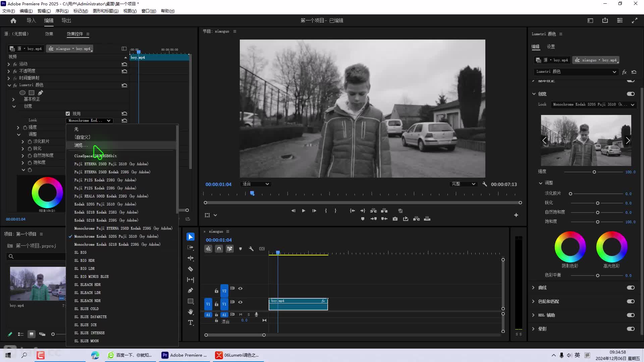Click the Home icon
This screenshot has height=362, width=644.
click(x=13, y=20)
